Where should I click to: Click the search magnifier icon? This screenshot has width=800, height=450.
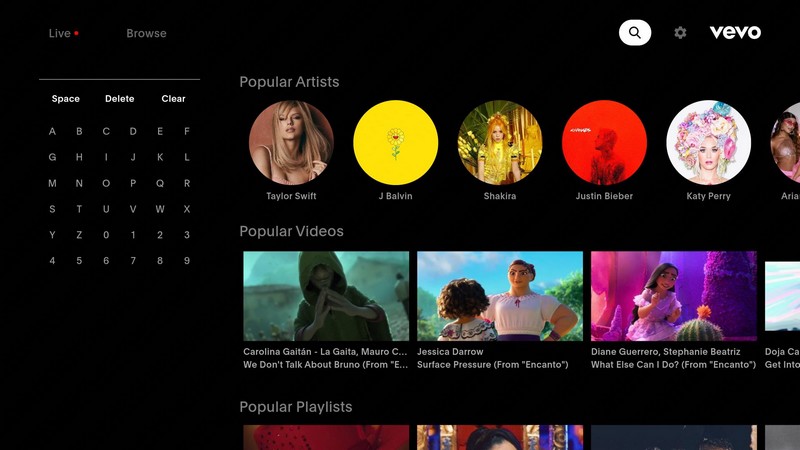(635, 33)
